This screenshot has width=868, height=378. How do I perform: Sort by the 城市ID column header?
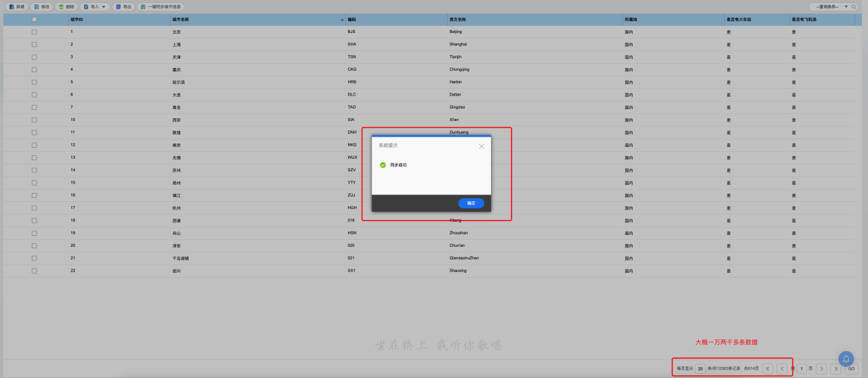[76, 19]
